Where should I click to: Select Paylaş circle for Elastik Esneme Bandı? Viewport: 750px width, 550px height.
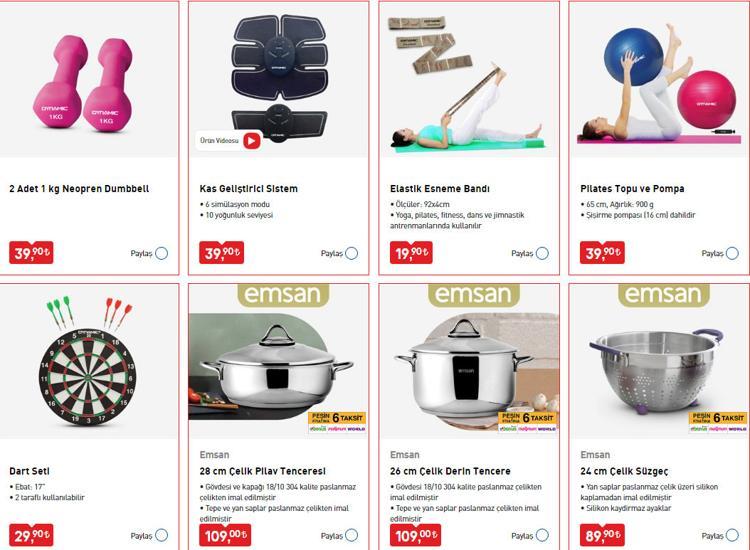[542, 253]
